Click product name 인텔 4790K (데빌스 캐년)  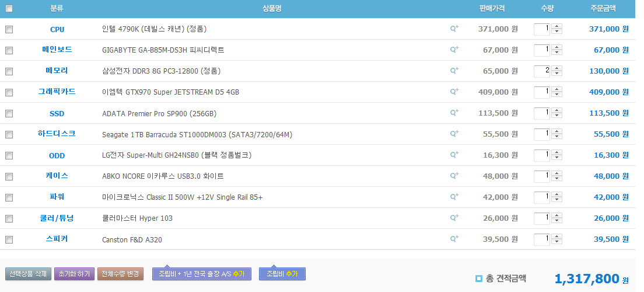[154, 29]
